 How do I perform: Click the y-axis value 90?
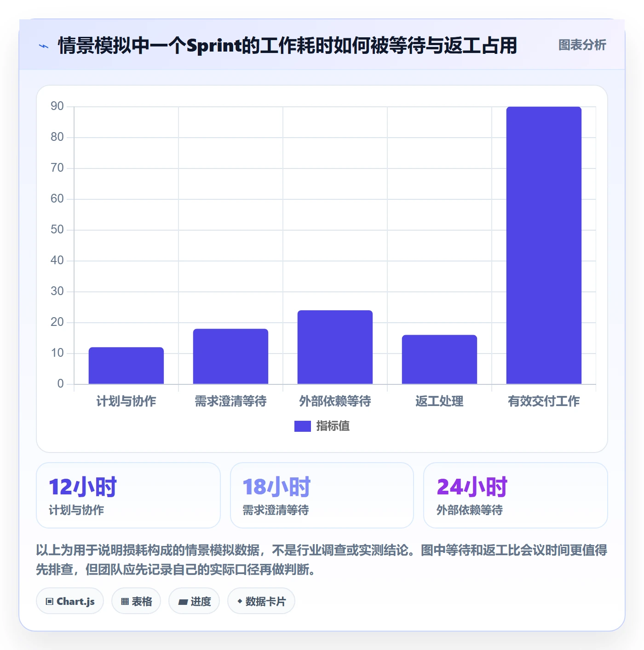click(x=57, y=106)
